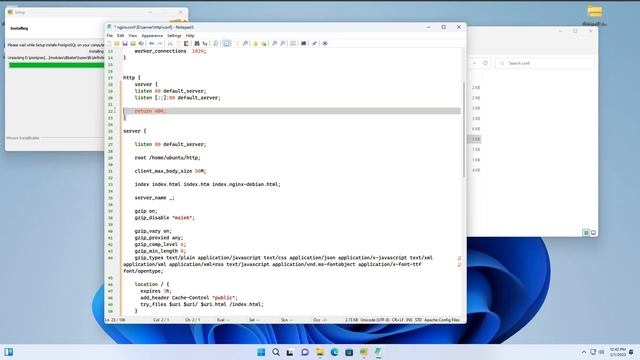640x360 pixels.
Task: Click Notepad3 vertical scrollbar thumb
Action: (x=464, y=130)
